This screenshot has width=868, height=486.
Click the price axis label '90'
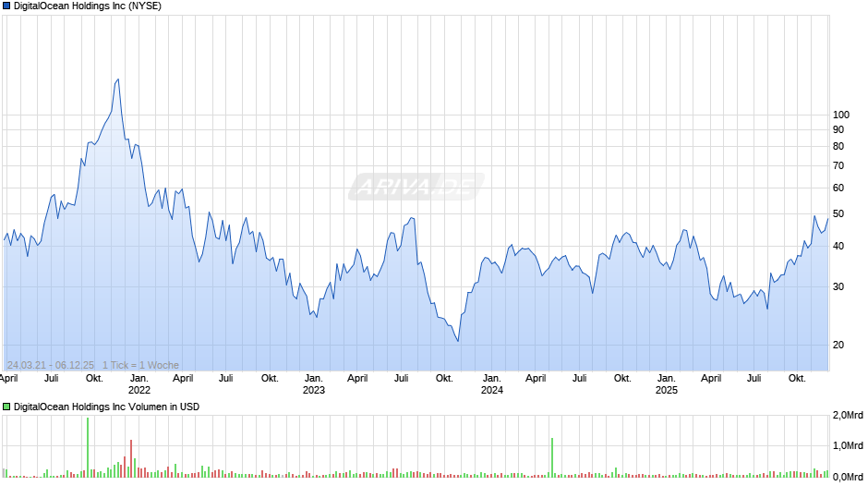click(x=838, y=129)
